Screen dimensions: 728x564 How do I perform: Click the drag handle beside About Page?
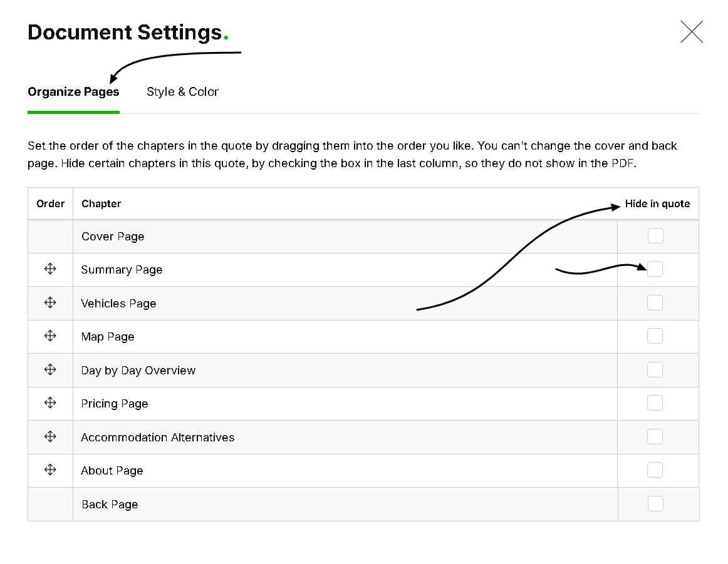pyautogui.click(x=50, y=470)
